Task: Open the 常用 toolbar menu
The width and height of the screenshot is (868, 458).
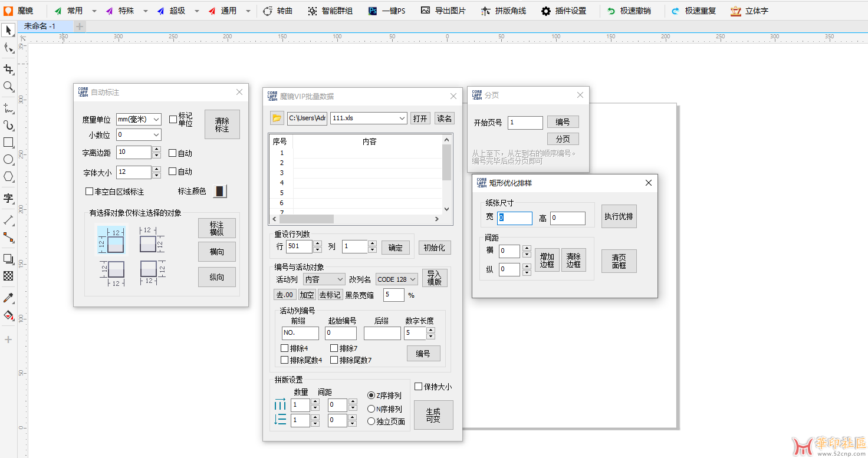Action: (x=69, y=11)
